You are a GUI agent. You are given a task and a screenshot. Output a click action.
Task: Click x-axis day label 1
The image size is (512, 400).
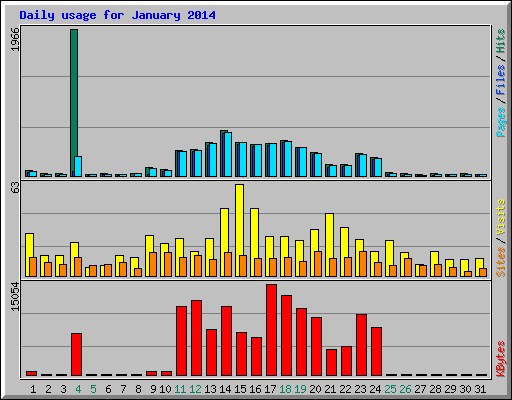[33, 389]
